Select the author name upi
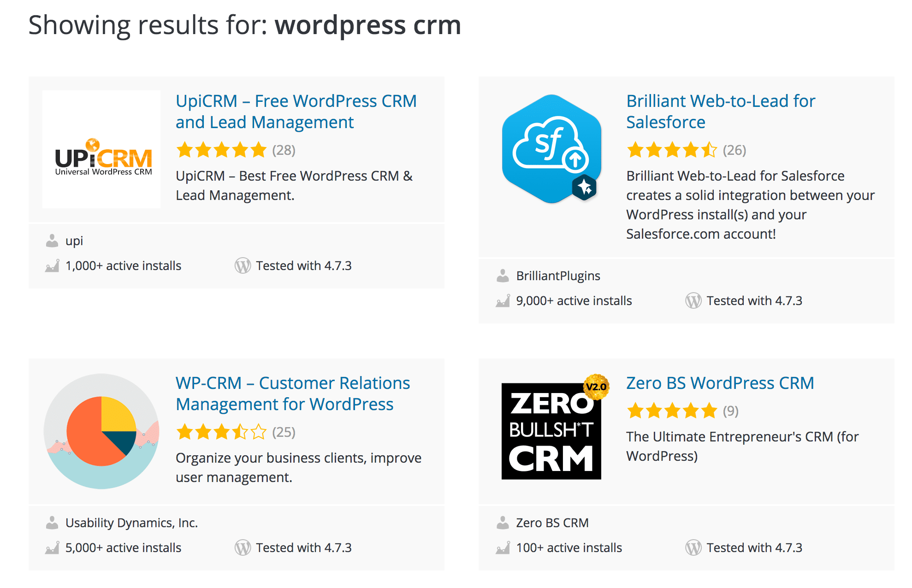This screenshot has height=588, width=912. click(x=74, y=241)
